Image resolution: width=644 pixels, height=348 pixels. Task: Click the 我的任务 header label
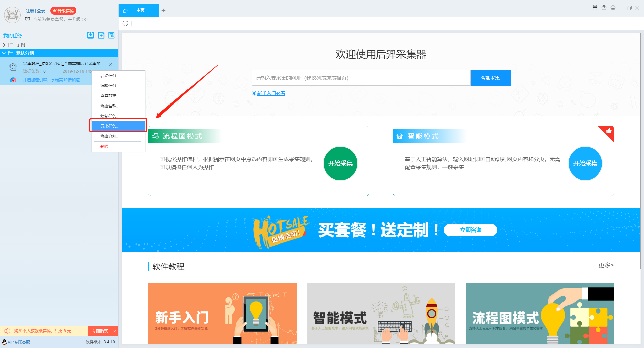click(13, 36)
